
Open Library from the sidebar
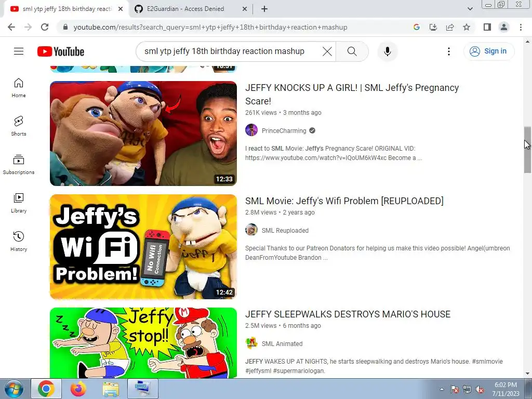click(x=19, y=203)
